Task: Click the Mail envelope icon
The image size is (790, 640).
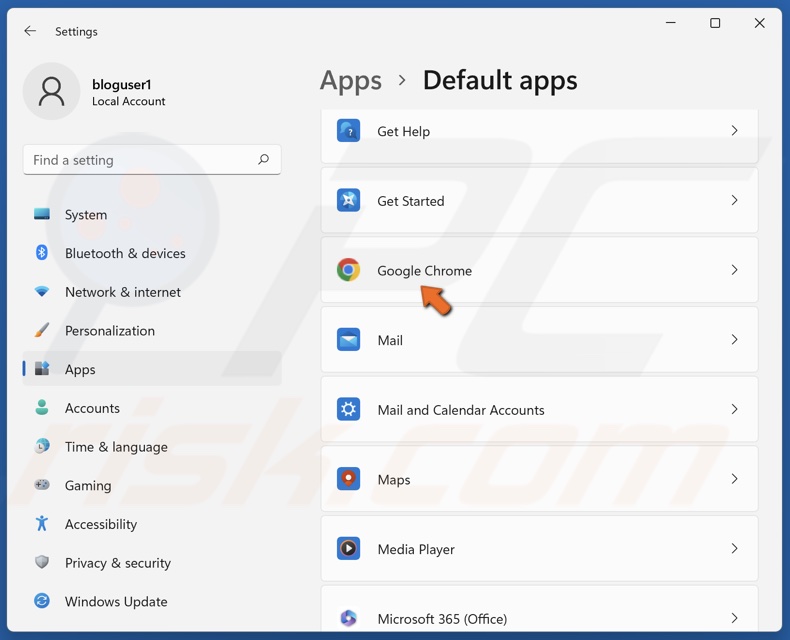Action: 348,340
